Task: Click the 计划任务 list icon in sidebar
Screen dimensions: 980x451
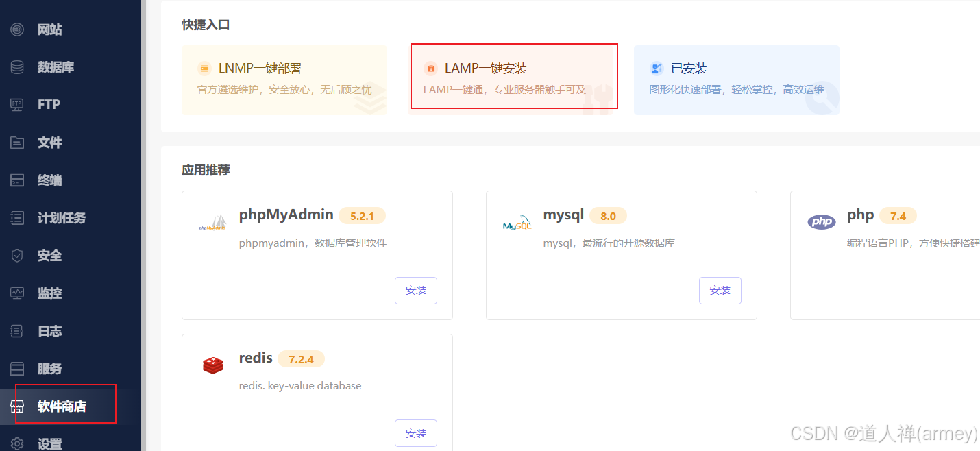Action: 17,218
